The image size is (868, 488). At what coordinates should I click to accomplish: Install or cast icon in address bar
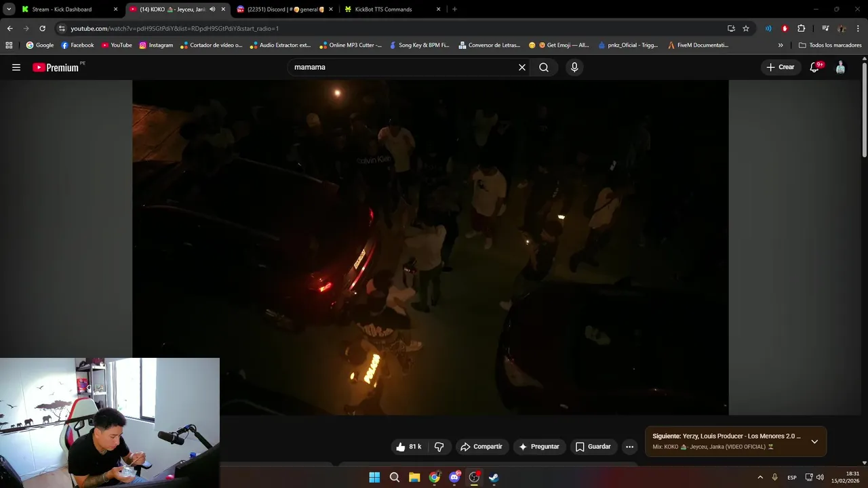click(731, 28)
